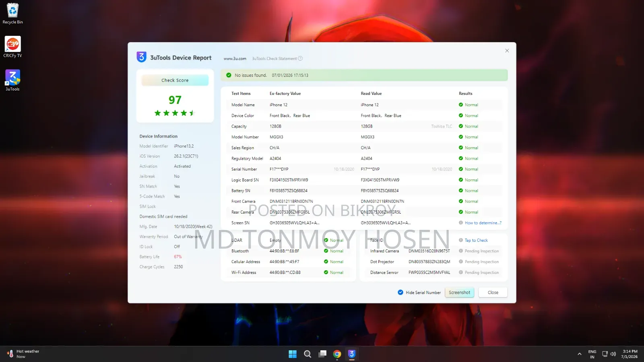Show hidden system tray icons
The image size is (644, 362).
[x=580, y=354]
